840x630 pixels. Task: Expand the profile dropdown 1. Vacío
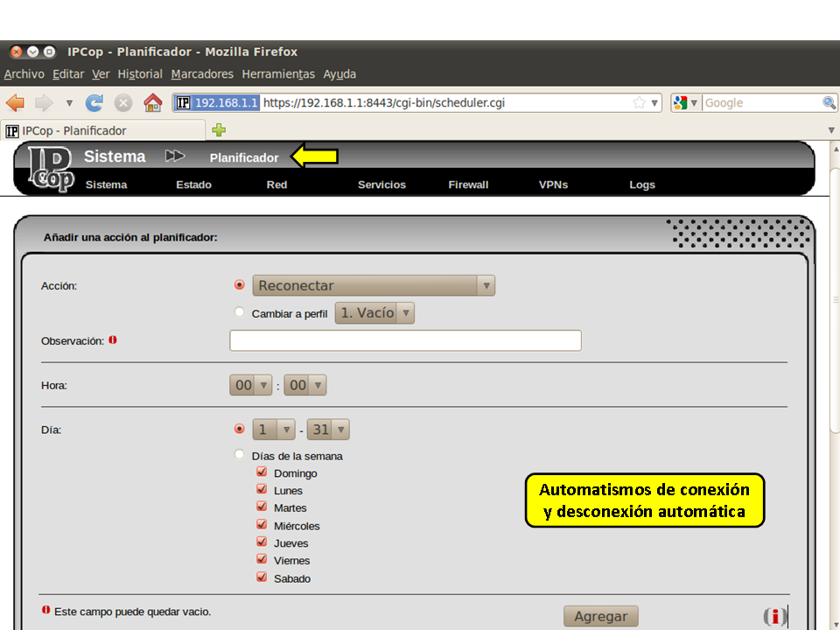coord(374,312)
